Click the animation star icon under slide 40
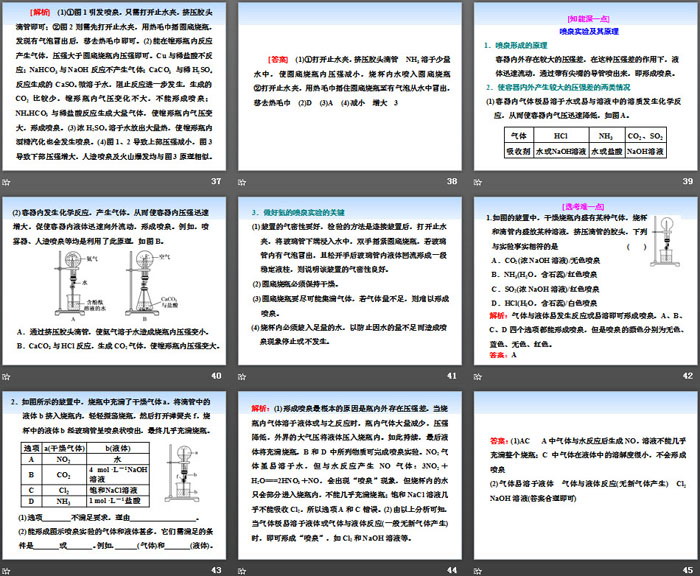Viewport: 700px width, 576px height. click(x=7, y=376)
